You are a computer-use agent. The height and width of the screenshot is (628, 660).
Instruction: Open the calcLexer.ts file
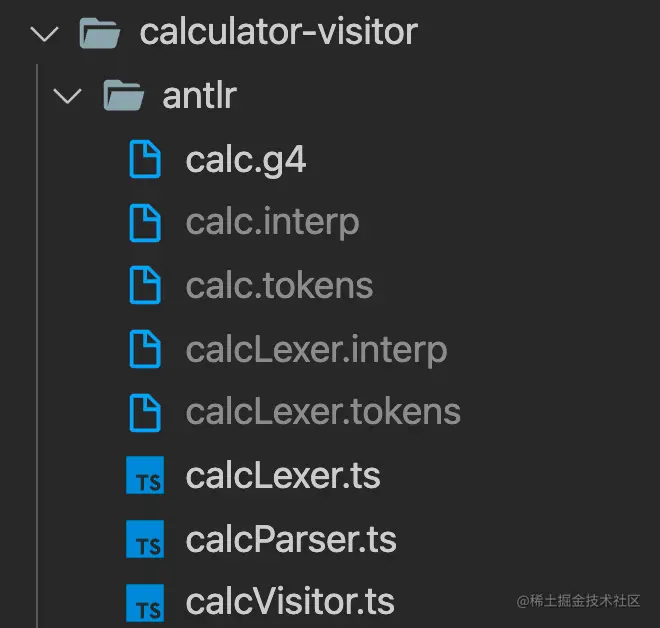[x=283, y=476]
